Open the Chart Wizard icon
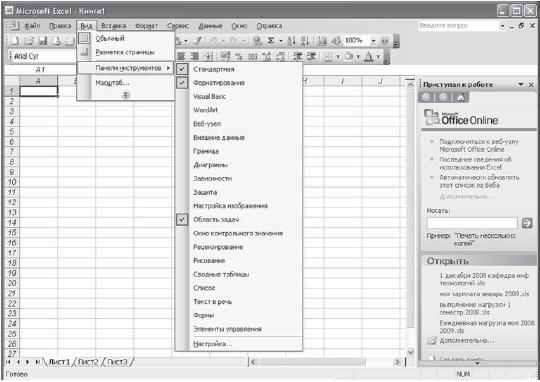 point(322,41)
